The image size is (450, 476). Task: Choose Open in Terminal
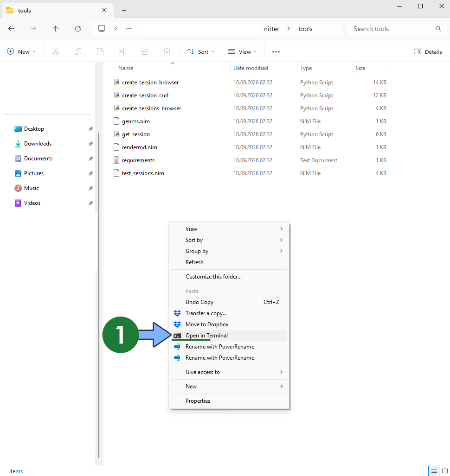(x=229, y=336)
